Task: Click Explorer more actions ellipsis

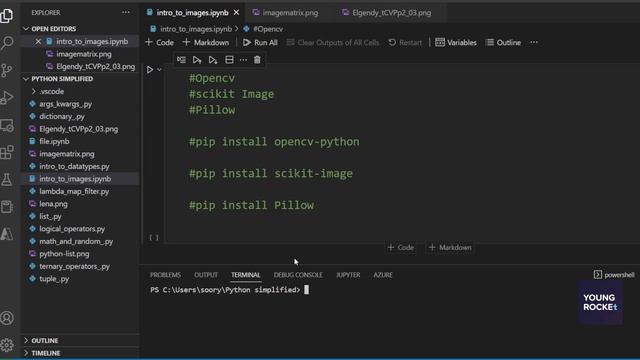Action: [126, 12]
